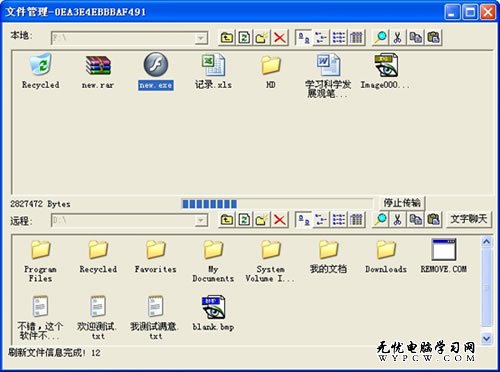Screen dimensions: 500x372
Task: Select the 我测试满意.txt file
Action: [155, 318]
